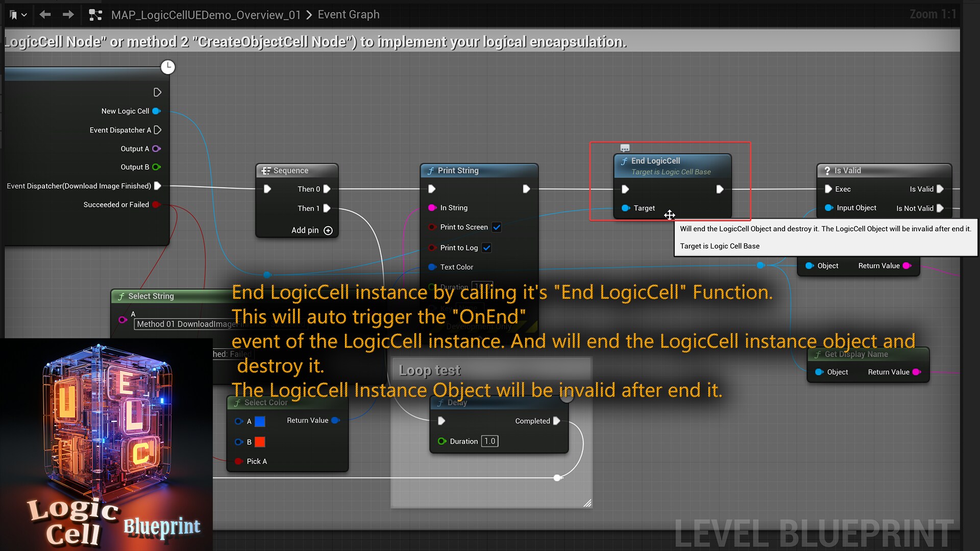980x551 pixels.
Task: Click the back navigation arrow
Action: point(45,15)
